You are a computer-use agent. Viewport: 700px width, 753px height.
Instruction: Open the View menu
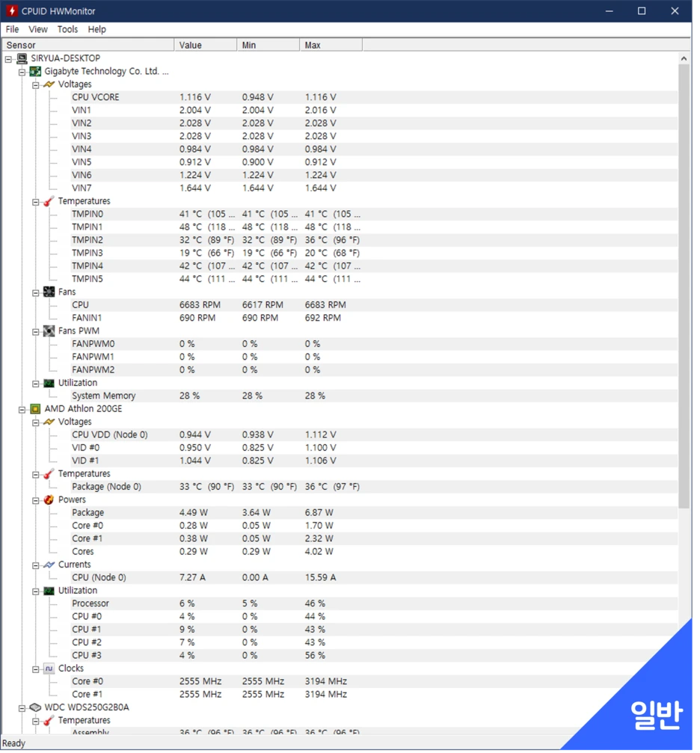coord(37,29)
